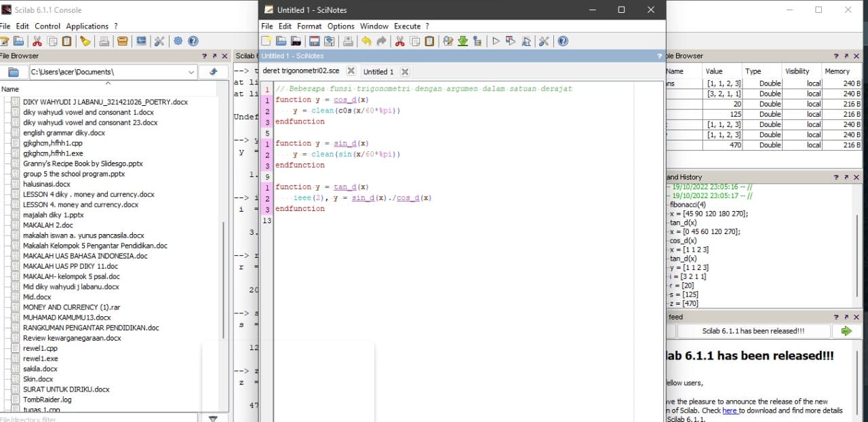Switch to deret trigonometri02.sce tab
Viewport: 868px width, 422px height.
coord(301,71)
